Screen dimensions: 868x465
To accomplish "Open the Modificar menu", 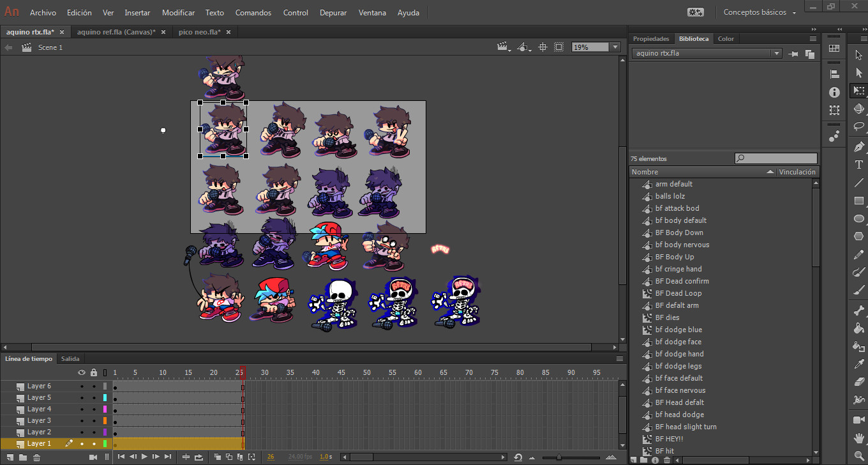I will (x=178, y=13).
